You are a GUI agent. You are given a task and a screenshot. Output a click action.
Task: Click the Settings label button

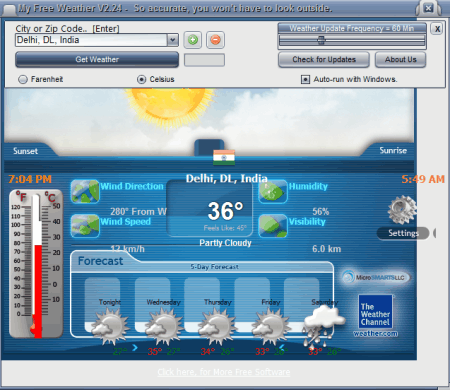[x=403, y=233]
